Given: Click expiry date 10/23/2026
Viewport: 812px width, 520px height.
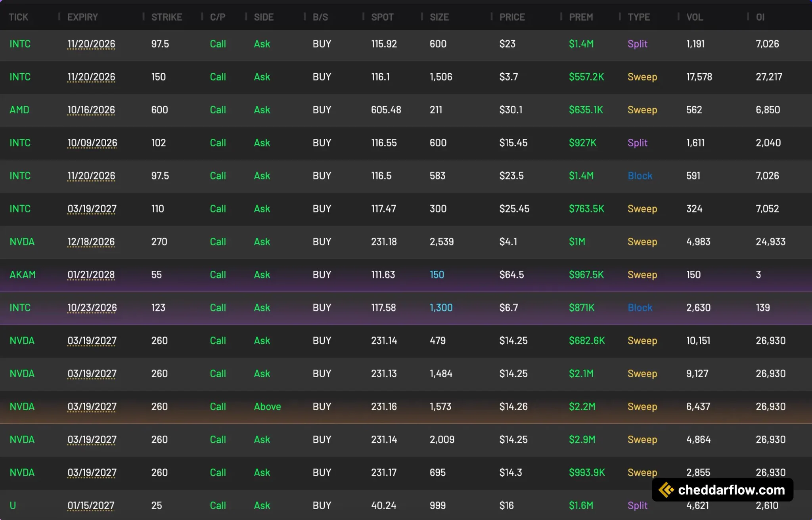Looking at the screenshot, I should (x=92, y=308).
